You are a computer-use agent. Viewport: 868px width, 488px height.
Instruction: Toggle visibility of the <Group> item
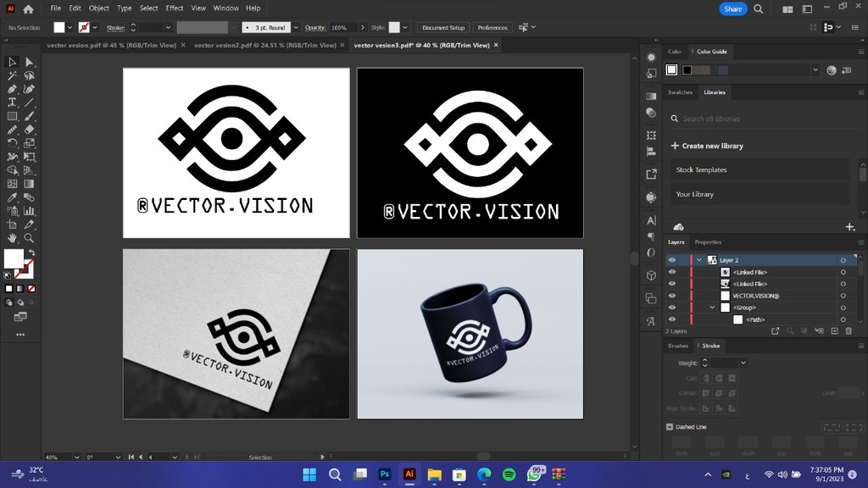672,308
